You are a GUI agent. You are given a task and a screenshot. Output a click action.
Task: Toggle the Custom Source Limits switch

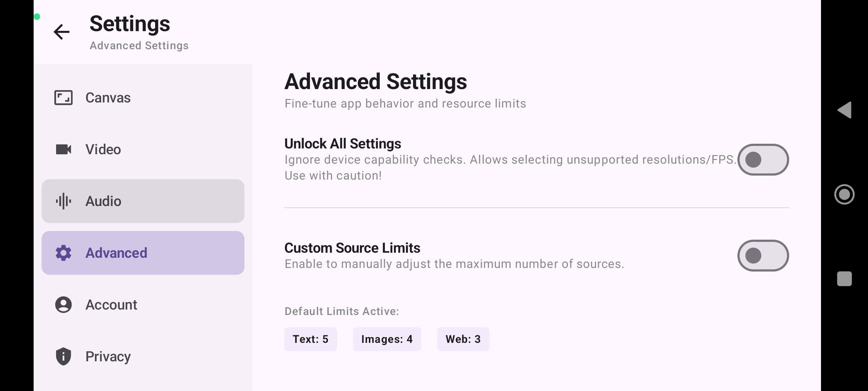pos(763,256)
